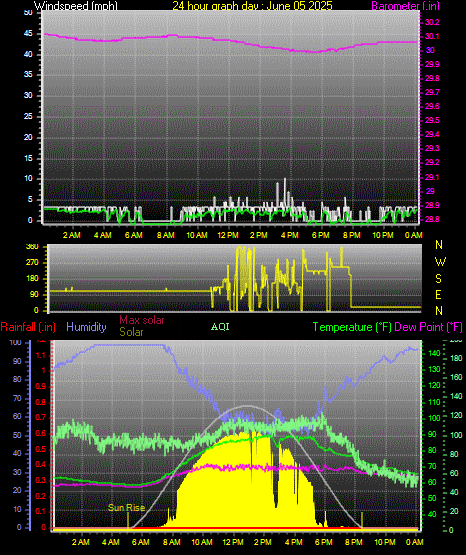Click the yellow sunset marker line near 8 PM
Screen dimensions: 466x555
pyautogui.click(x=362, y=521)
